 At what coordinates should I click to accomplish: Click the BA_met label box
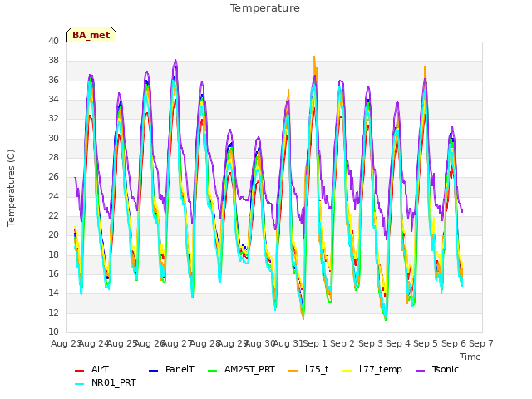click(x=91, y=35)
